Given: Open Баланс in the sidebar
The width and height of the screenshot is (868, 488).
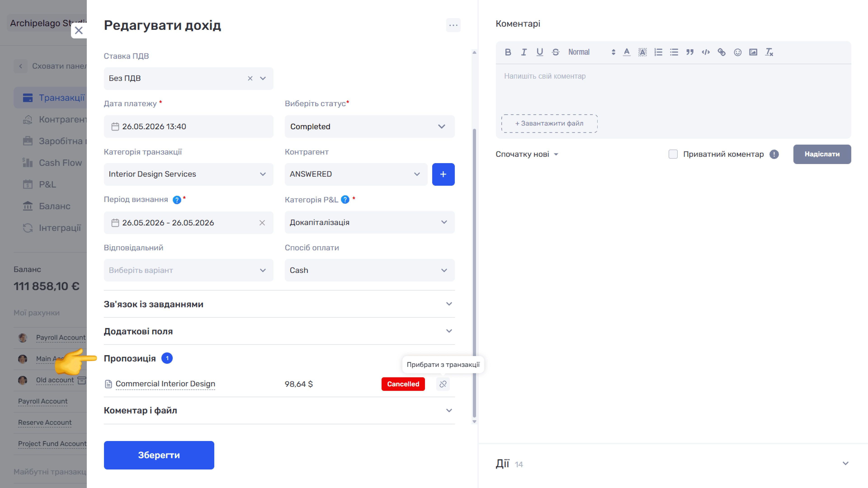Looking at the screenshot, I should click(x=46, y=206).
